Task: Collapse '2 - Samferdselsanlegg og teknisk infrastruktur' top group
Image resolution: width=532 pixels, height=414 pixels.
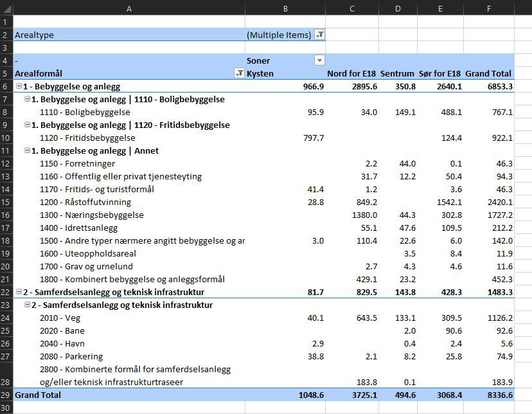Action: [19, 292]
